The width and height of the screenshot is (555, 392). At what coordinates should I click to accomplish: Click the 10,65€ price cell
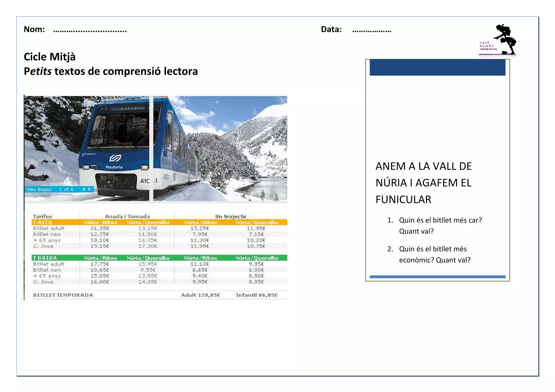(100, 270)
